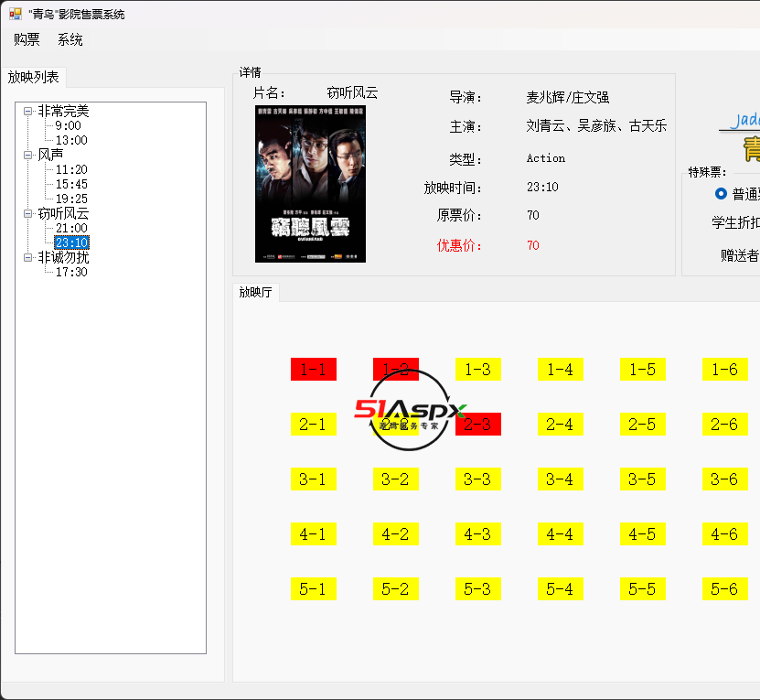
Task: Click sold seat 1-2
Action: pos(395,369)
